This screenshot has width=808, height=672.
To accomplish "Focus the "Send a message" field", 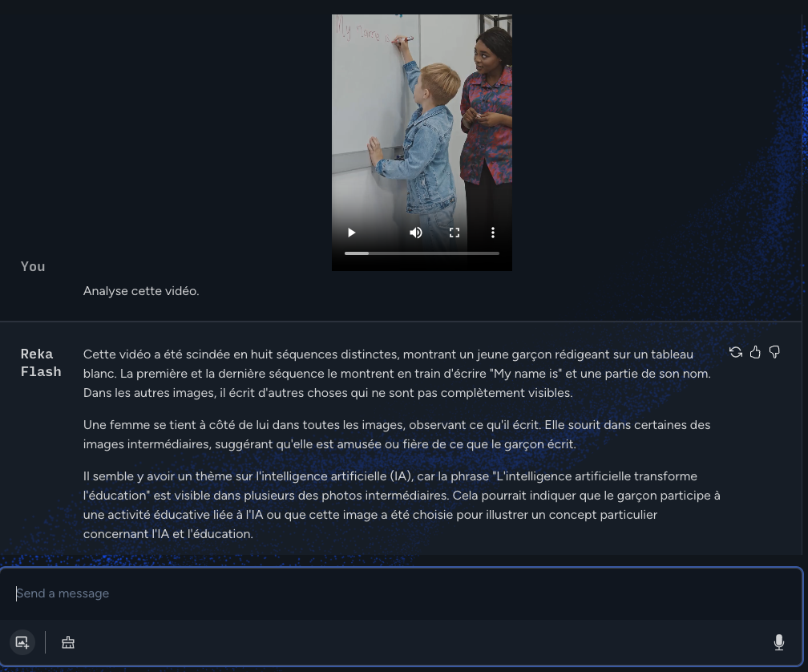I will (401, 593).
